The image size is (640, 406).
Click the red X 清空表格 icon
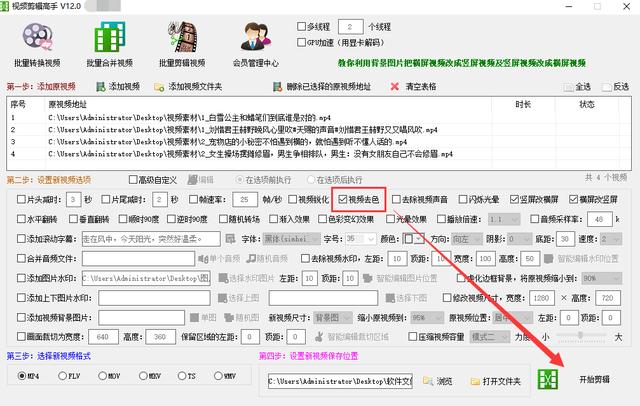(x=395, y=87)
